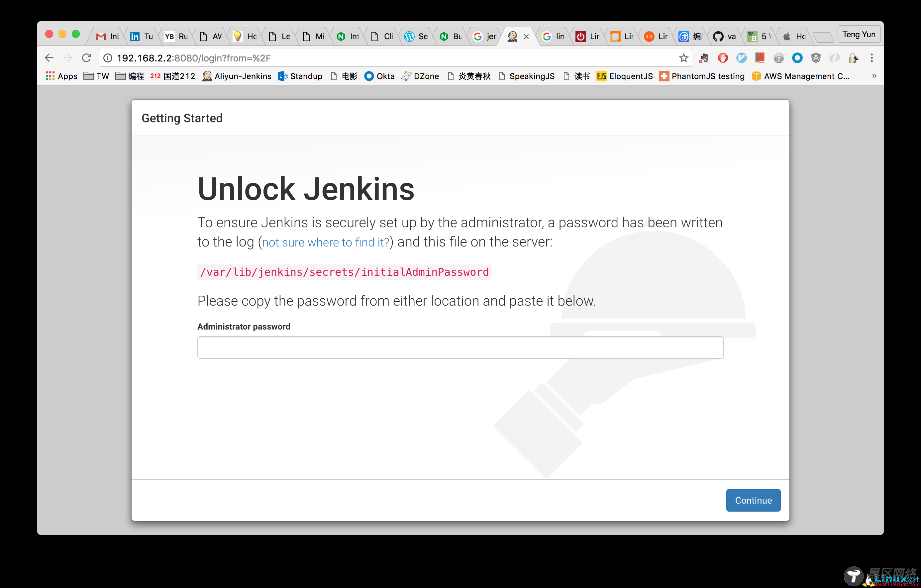Switch to the GitHub va tab
Viewport: 921px width, 588px height.
(725, 36)
